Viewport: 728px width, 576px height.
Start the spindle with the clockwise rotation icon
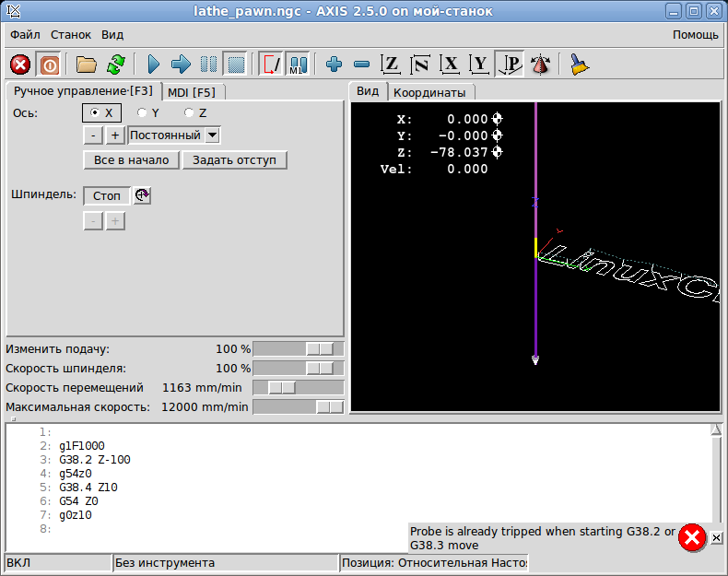click(142, 195)
